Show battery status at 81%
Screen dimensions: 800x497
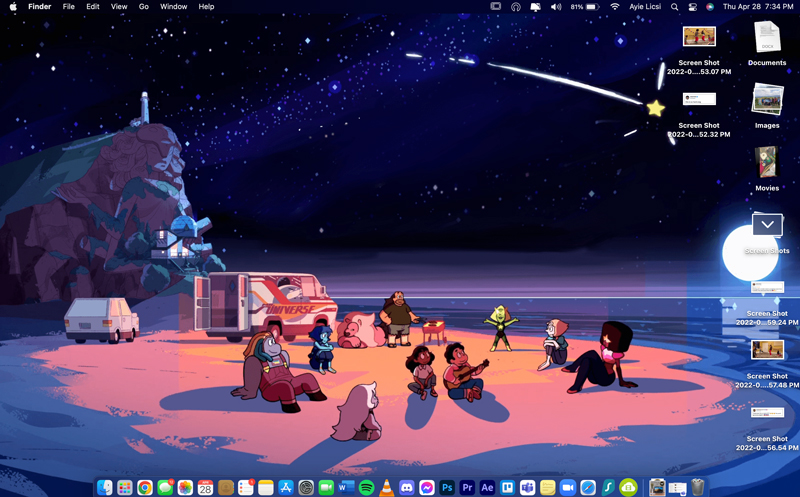pyautogui.click(x=584, y=7)
